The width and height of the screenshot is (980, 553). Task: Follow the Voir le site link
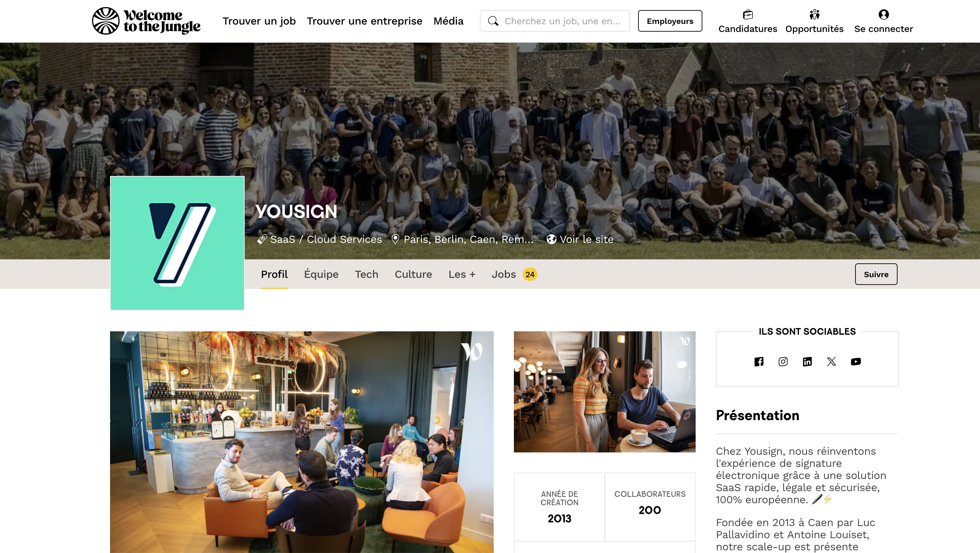(580, 239)
